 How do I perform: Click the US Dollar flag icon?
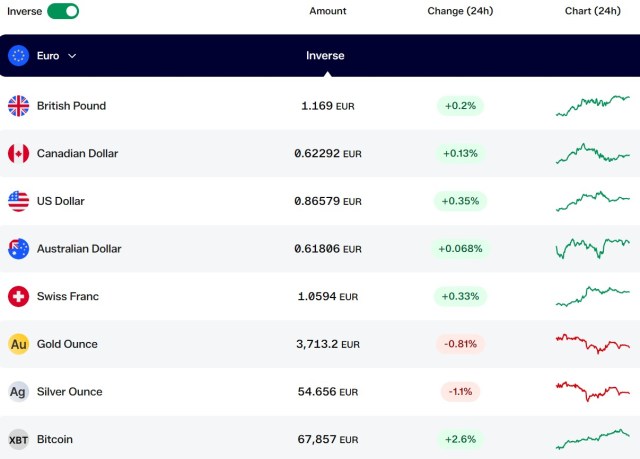click(x=18, y=201)
